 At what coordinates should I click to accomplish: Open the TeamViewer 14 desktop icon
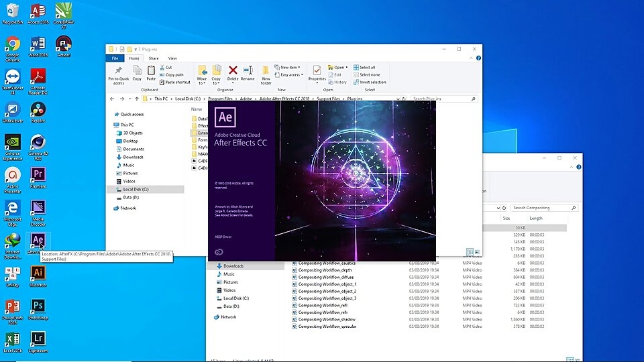coord(12,82)
